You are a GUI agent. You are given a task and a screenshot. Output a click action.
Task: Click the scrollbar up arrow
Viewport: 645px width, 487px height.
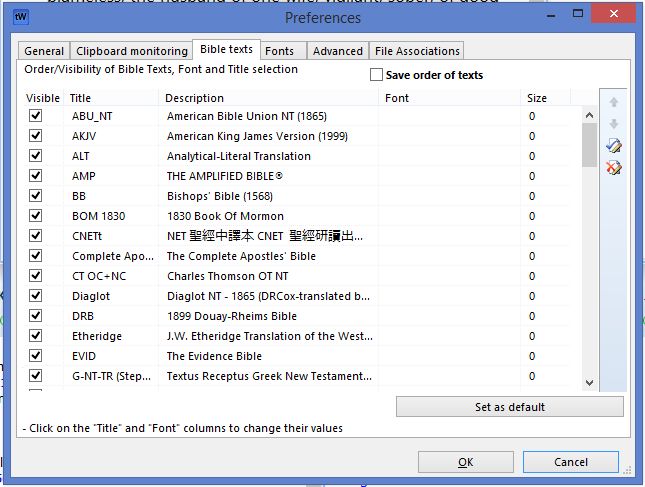click(x=589, y=116)
